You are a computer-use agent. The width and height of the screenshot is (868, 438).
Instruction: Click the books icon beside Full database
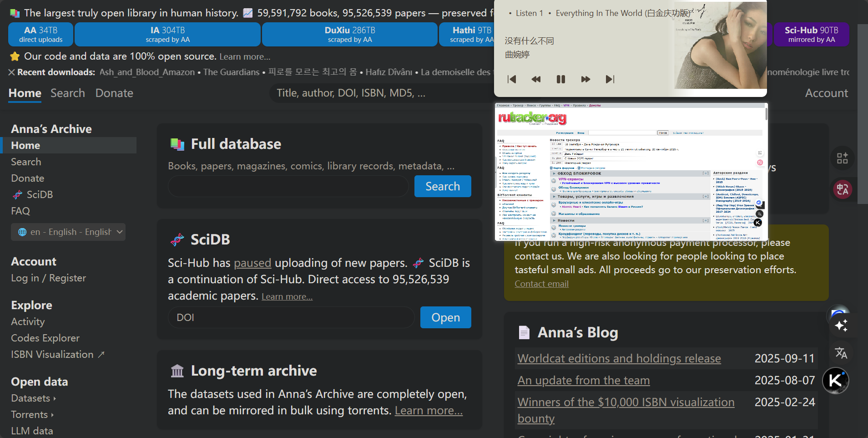tap(177, 144)
